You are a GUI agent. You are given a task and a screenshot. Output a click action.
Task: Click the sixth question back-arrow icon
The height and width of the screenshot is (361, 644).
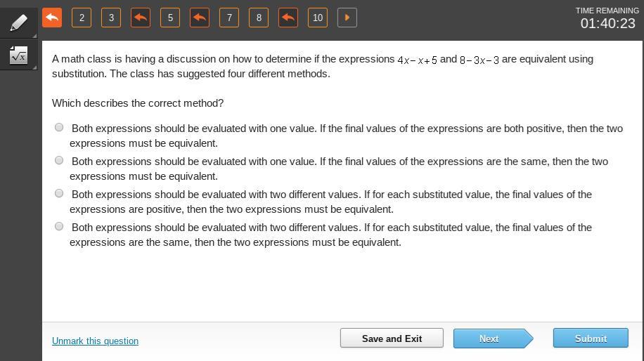coord(200,18)
